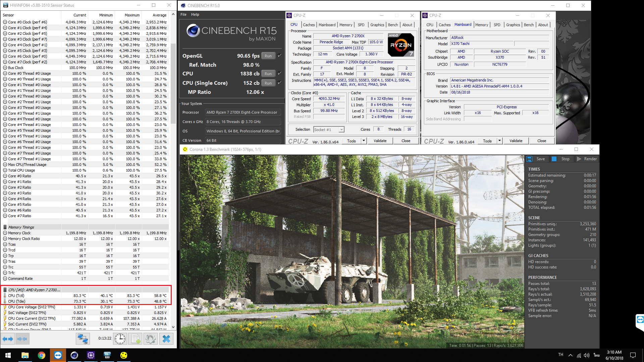The image size is (644, 362).
Task: Switch to Memory tab in left CPU-Z
Action: 345,25
